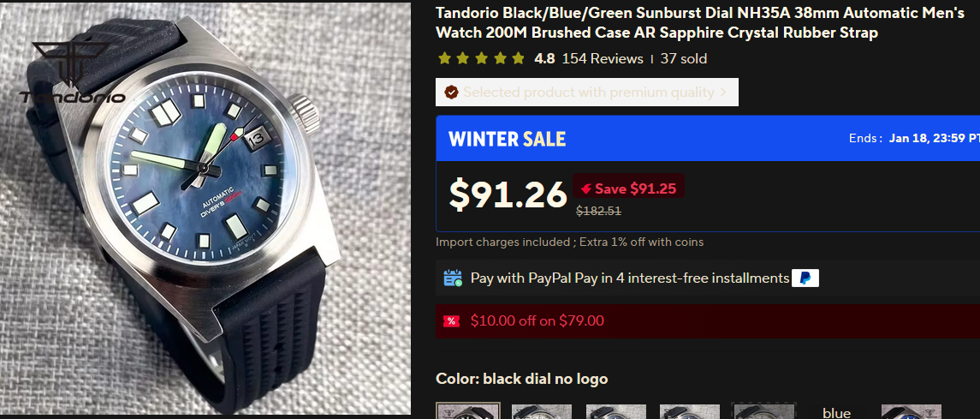Click the payment calendar icon beside PayPal text
Image resolution: width=980 pixels, height=419 pixels.
coord(453,278)
